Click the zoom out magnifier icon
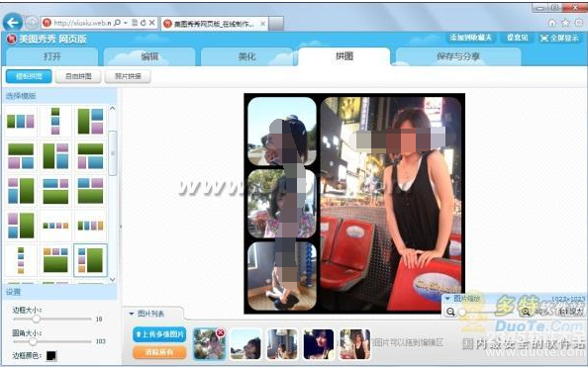 coord(450,312)
